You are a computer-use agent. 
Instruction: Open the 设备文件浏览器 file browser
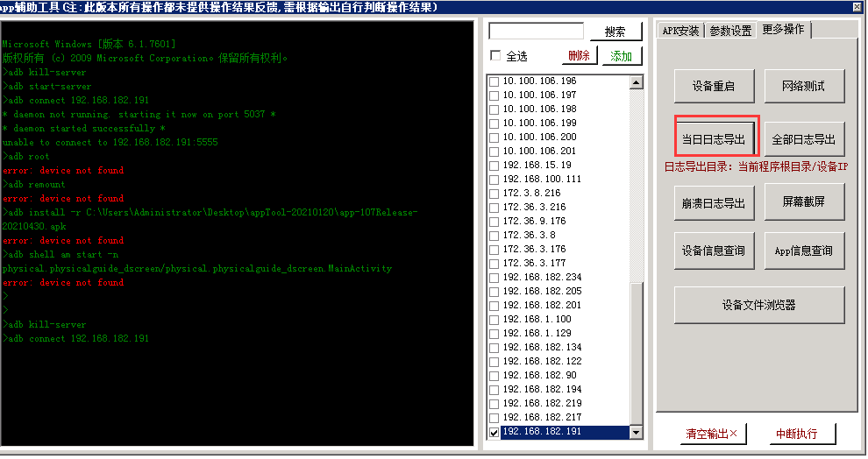tap(759, 305)
